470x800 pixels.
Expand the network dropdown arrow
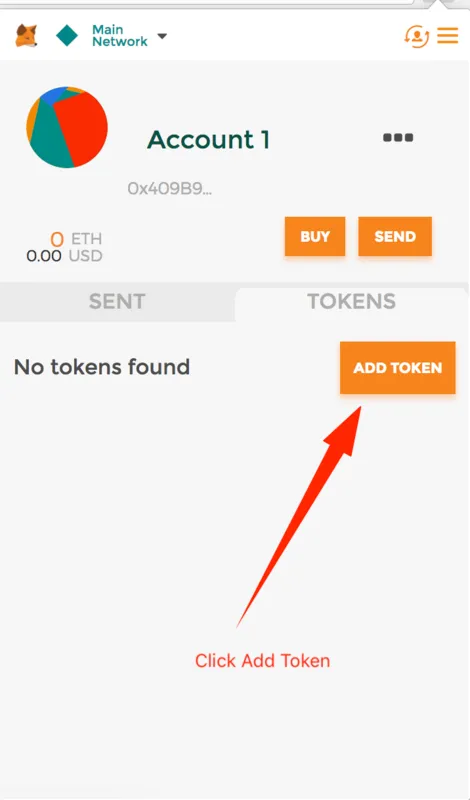tap(162, 36)
